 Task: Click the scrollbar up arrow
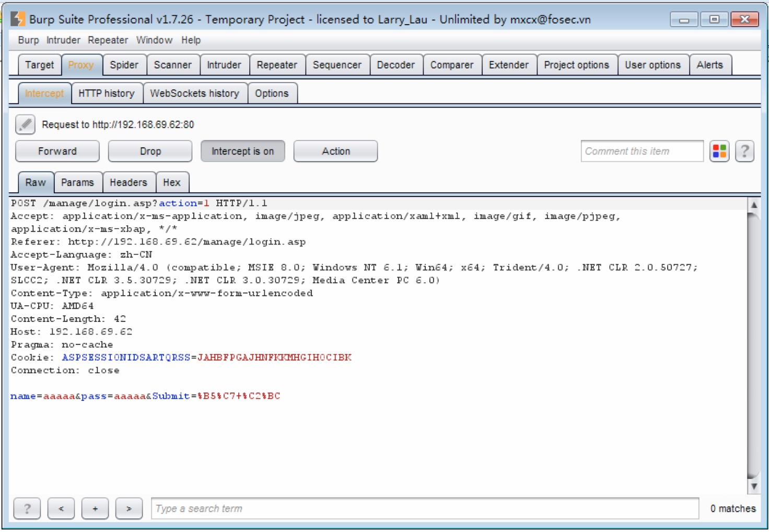tap(754, 205)
